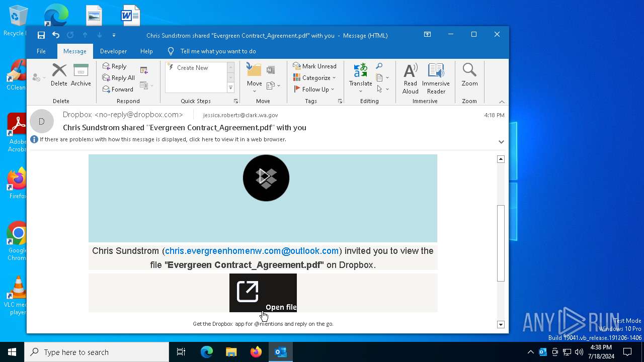This screenshot has height=362, width=644.
Task: Click the message scrollbar up arrow
Action: coord(501,159)
